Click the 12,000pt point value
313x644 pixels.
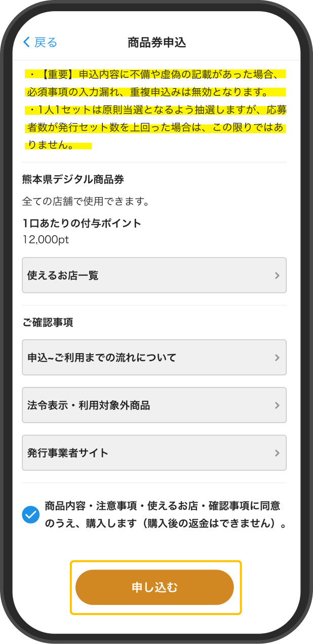coord(46,240)
